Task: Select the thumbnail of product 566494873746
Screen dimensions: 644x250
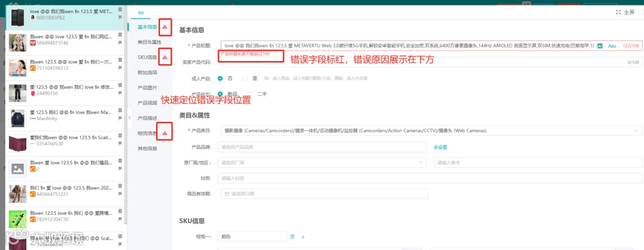Action: tap(18, 43)
